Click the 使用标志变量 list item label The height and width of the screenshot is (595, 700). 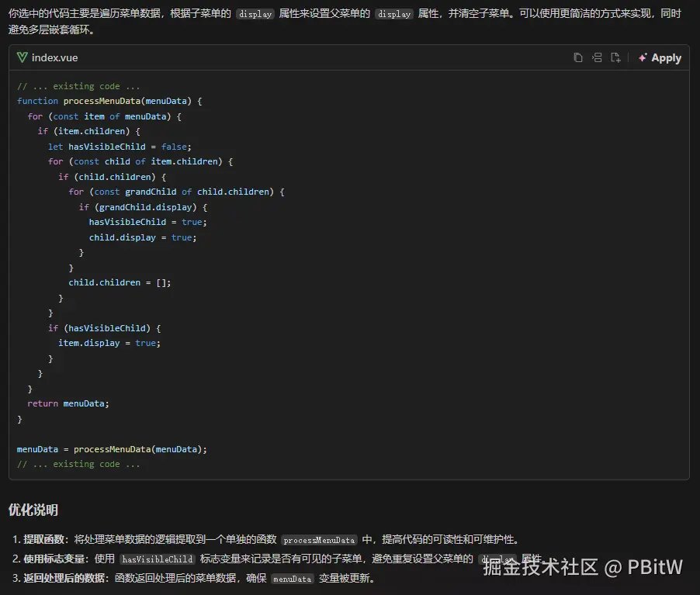[x=54, y=559]
